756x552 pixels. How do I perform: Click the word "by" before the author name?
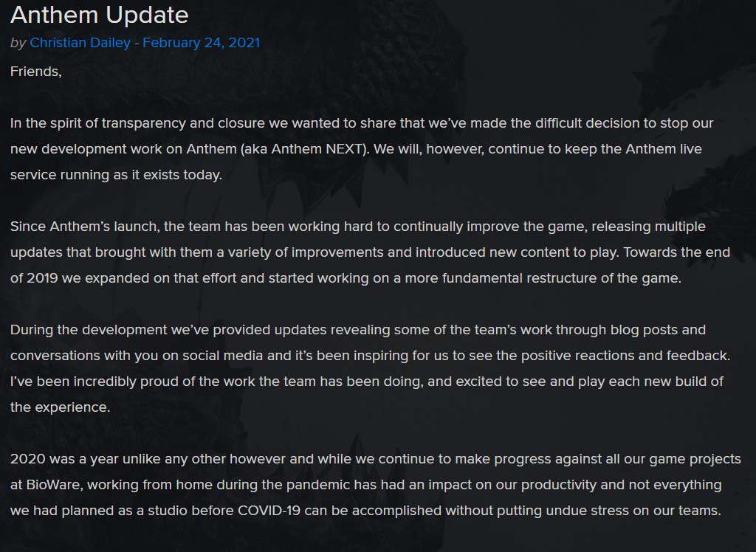(18, 43)
